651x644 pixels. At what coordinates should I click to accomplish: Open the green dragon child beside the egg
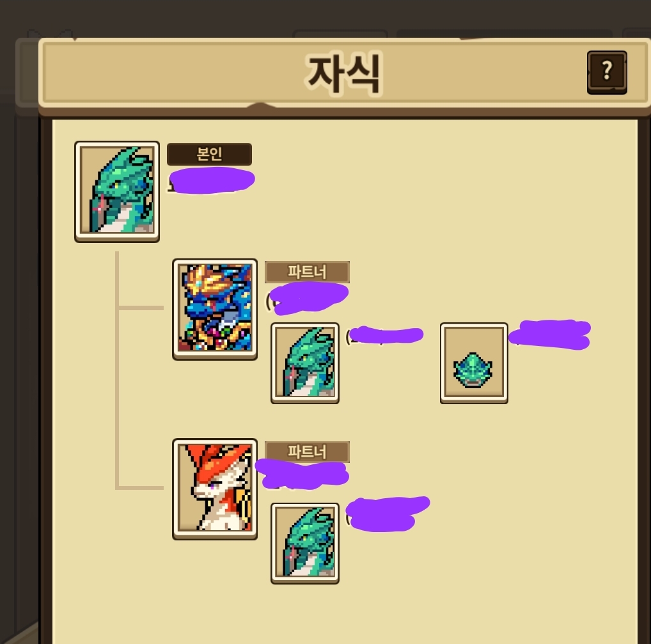click(305, 363)
